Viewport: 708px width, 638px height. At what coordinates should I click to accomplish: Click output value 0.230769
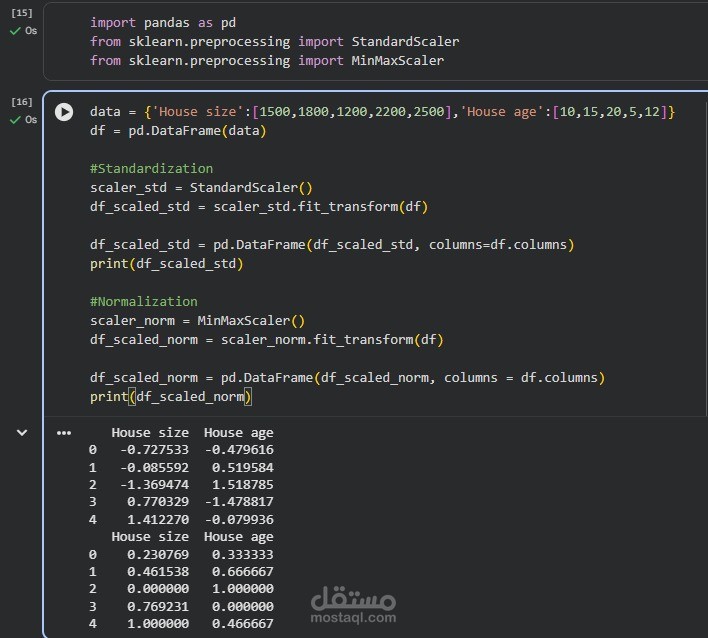click(158, 554)
